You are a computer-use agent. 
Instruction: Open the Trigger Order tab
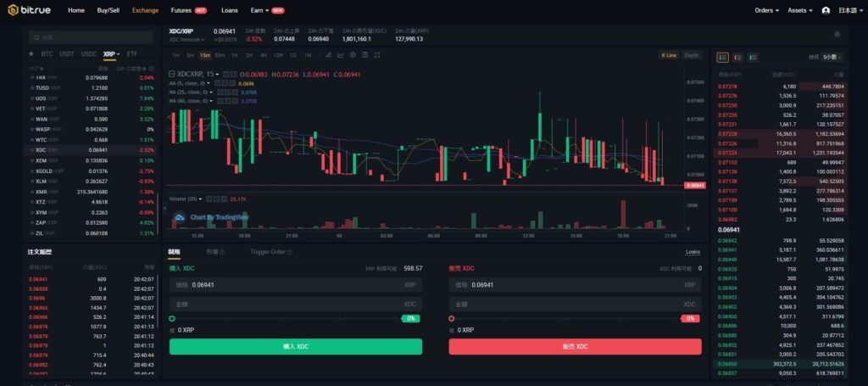pyautogui.click(x=267, y=252)
